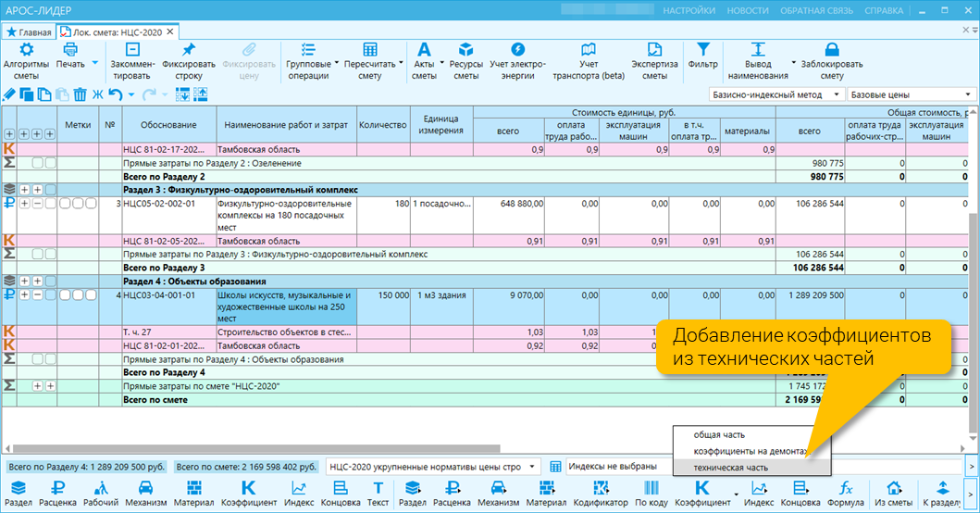
Task: Click the delete trash bin icon
Action: click(x=80, y=94)
